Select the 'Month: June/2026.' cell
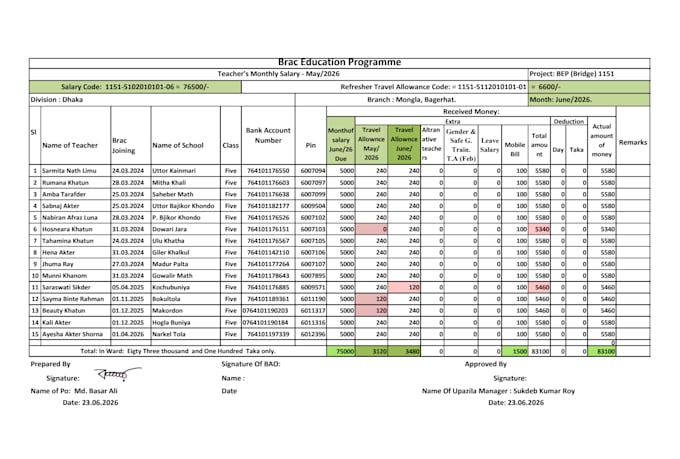Image resolution: width=680 pixels, height=459 pixels. coord(589,100)
